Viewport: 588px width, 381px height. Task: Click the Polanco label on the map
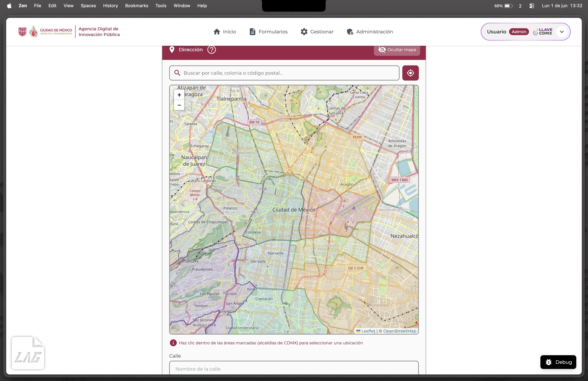230,208
